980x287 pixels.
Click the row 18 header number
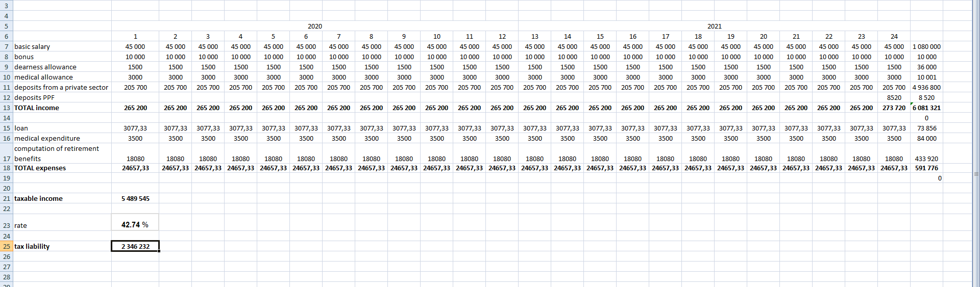pos(6,168)
